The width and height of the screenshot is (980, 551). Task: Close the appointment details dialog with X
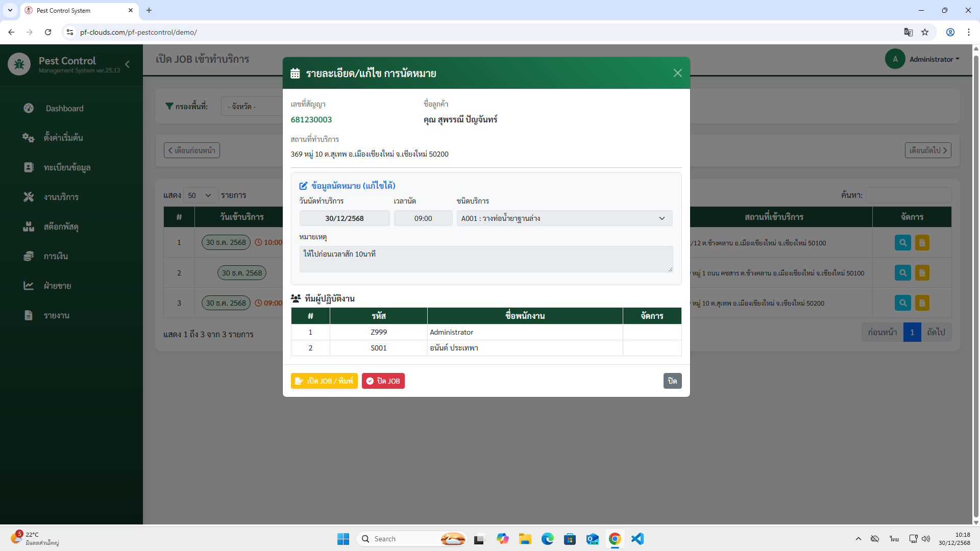(x=677, y=73)
